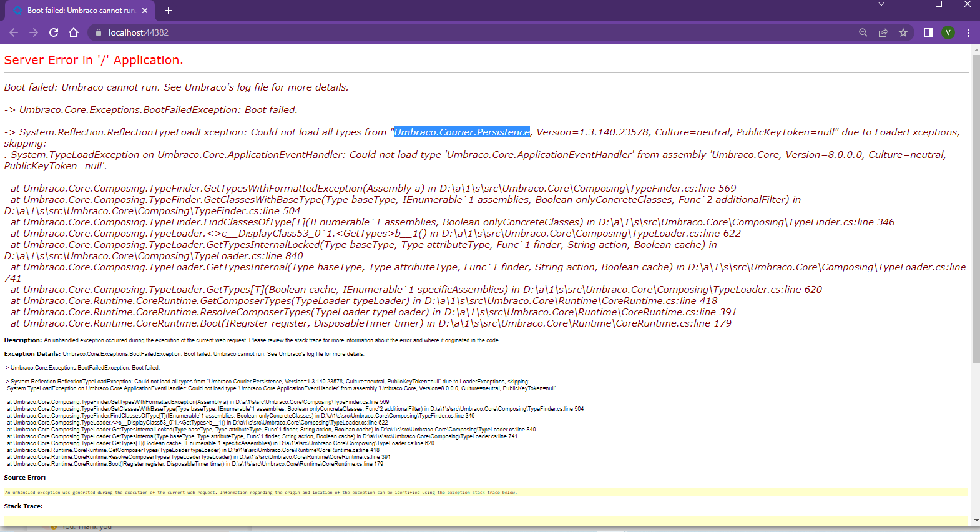Click the 'Boot failed: Umbraco cannot run' message
Viewport: 980px width, 532px height.
[177, 87]
